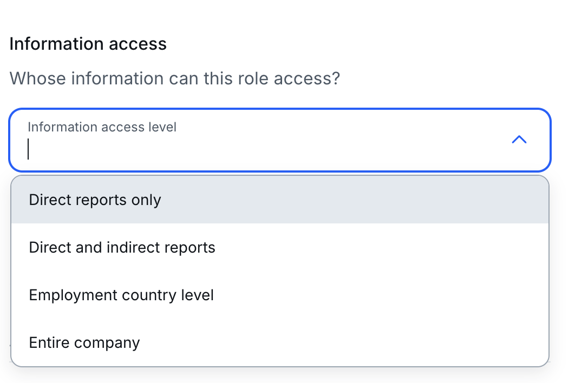Close the access level list via up-arrow icon
Image resolution: width=588 pixels, height=383 pixels.
[519, 140]
